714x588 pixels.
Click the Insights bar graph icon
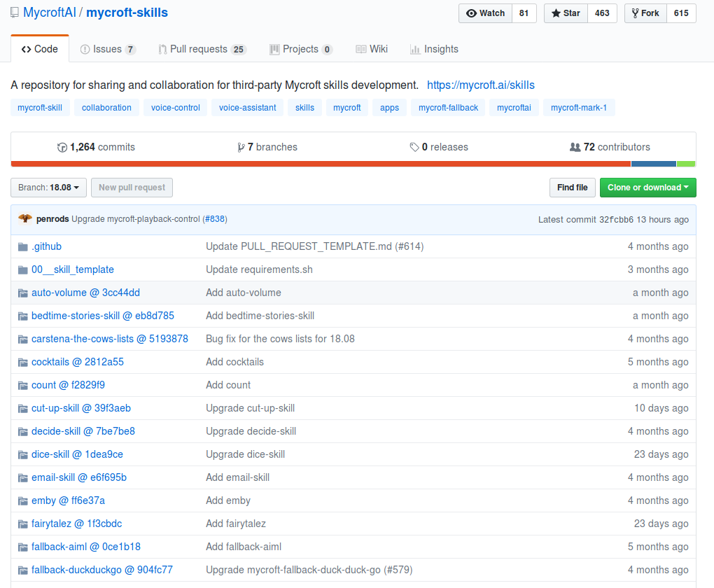415,49
